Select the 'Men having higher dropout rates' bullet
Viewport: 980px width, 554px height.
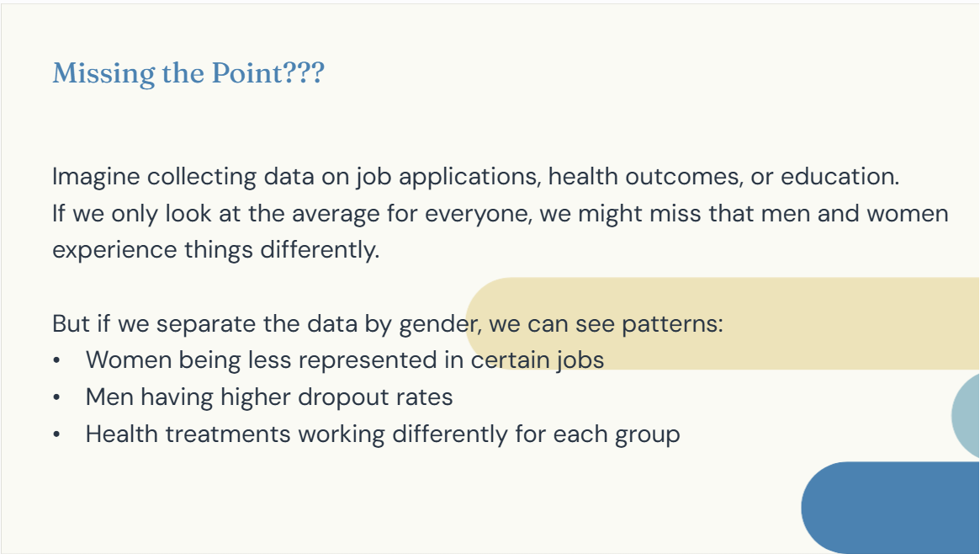268,397
